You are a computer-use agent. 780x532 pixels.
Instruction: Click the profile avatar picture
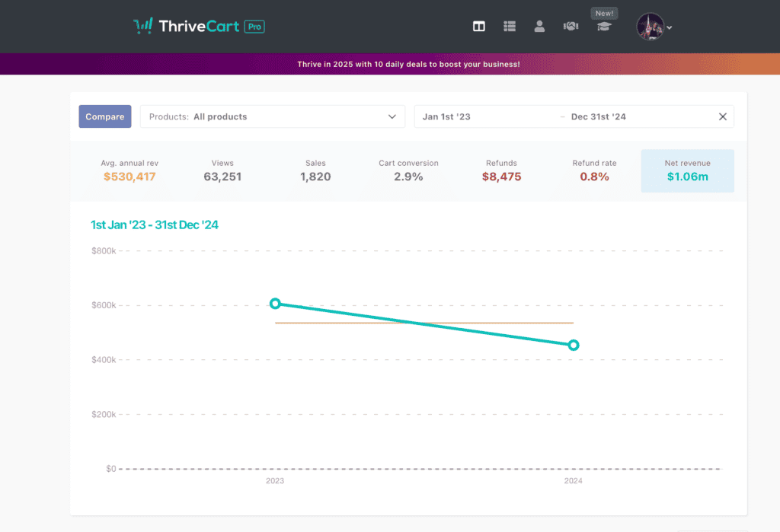coord(651,27)
